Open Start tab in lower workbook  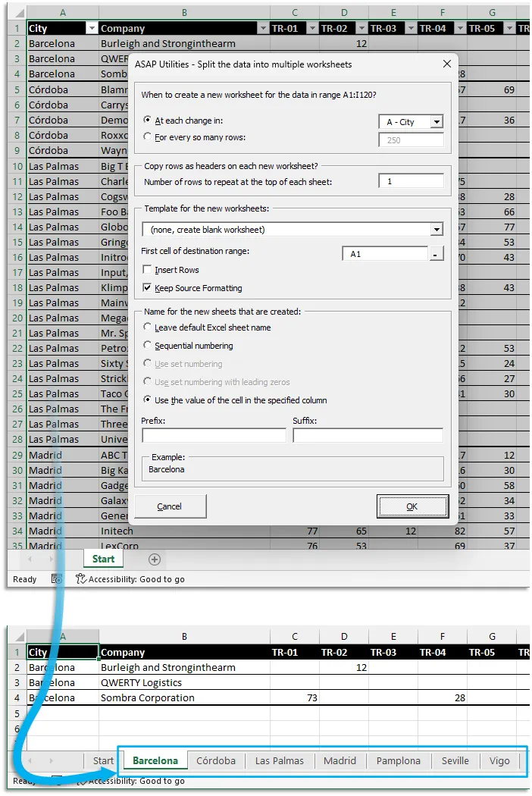[x=103, y=760]
